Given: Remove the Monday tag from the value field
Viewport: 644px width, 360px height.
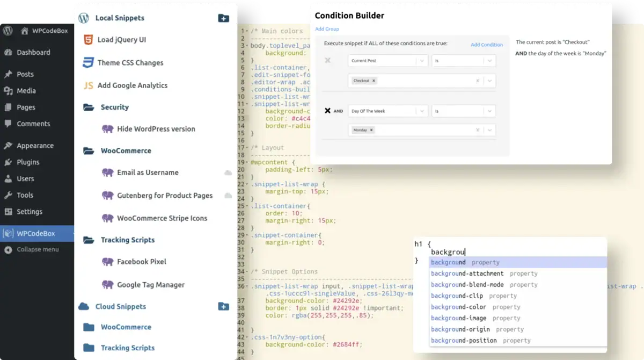Looking at the screenshot, I should [x=371, y=130].
